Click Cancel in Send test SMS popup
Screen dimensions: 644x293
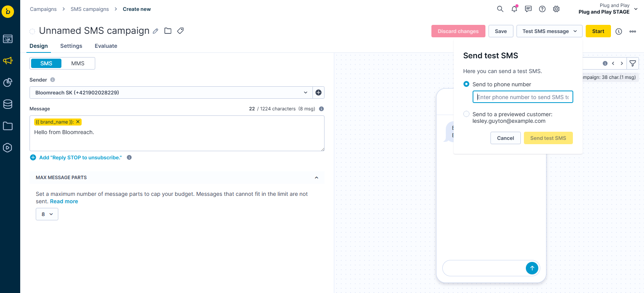pyautogui.click(x=506, y=138)
